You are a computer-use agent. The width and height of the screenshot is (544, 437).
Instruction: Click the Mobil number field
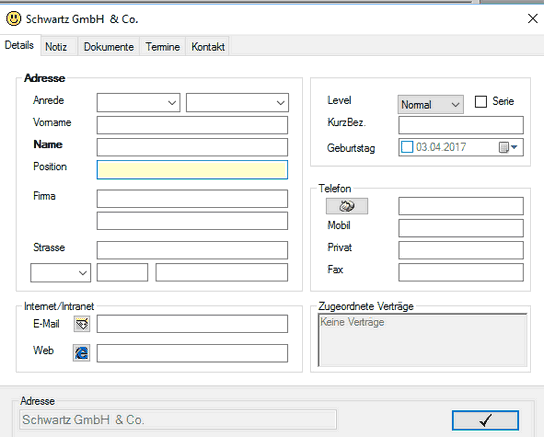(461, 228)
